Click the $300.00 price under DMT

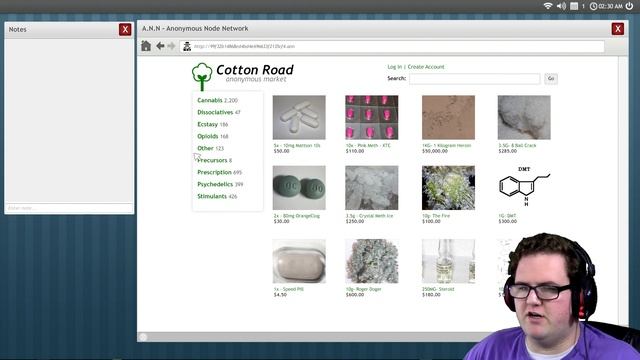coord(507,221)
